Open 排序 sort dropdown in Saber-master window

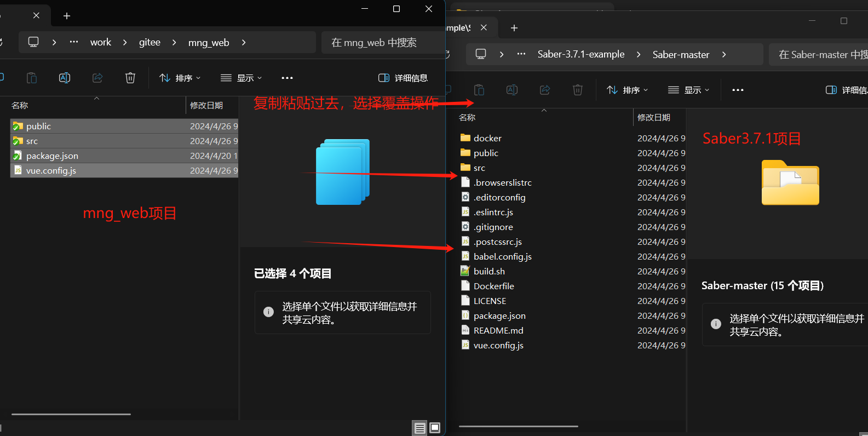coord(628,90)
